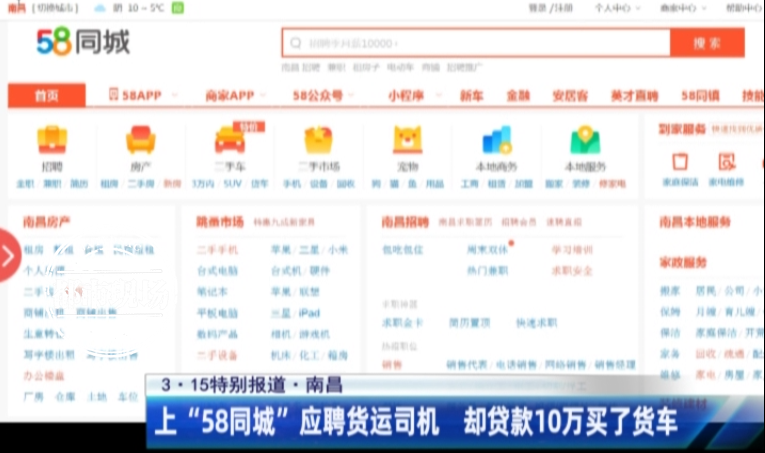Image resolution: width=765 pixels, height=453 pixels.
Task: Click the 热门兼职 link
Action: coord(487,271)
